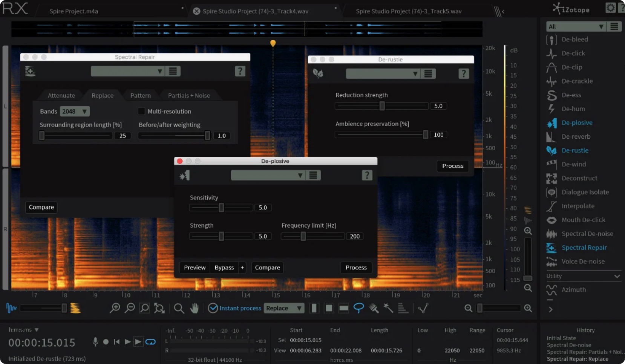Activate the magic wand tool
Viewport: 625px width, 364px height.
pos(389,308)
